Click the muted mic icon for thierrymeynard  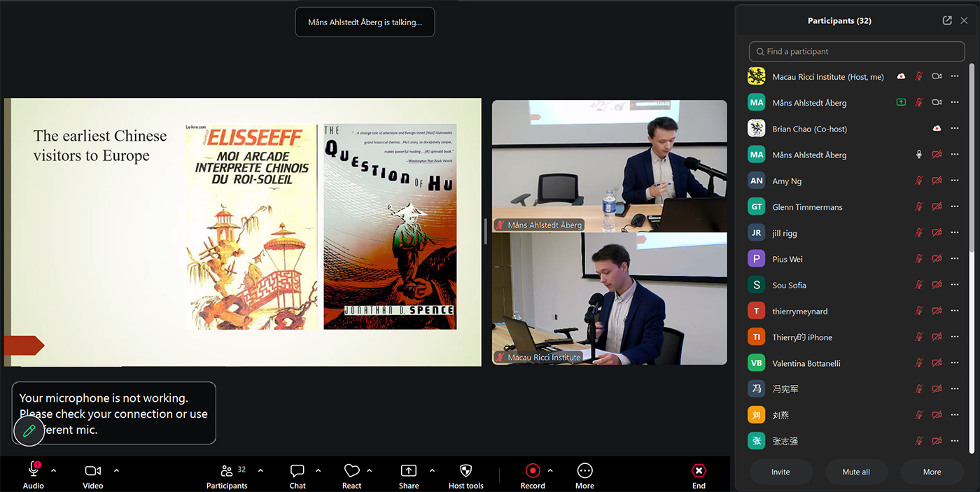click(919, 311)
